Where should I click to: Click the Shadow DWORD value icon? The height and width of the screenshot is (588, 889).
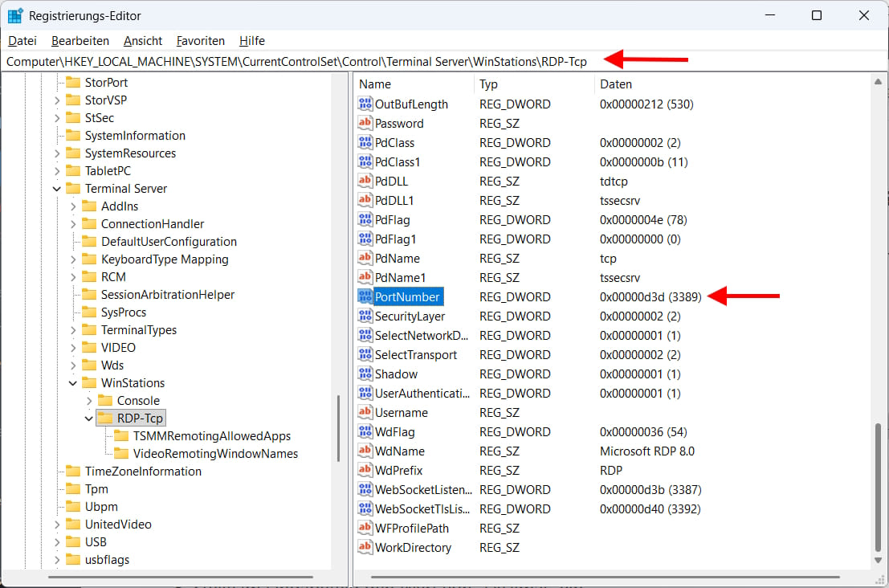click(x=365, y=374)
